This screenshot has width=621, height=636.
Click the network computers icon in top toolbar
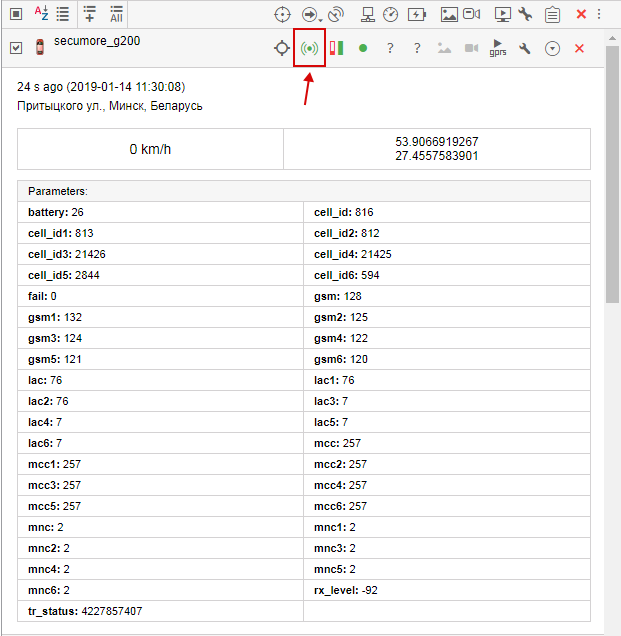click(367, 14)
